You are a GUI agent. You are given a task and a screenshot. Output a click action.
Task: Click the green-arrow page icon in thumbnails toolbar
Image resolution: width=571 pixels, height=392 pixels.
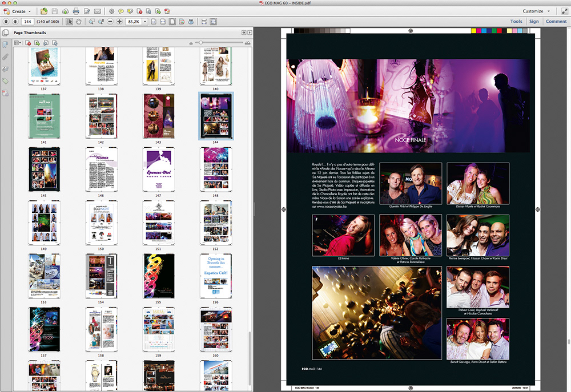coord(37,43)
